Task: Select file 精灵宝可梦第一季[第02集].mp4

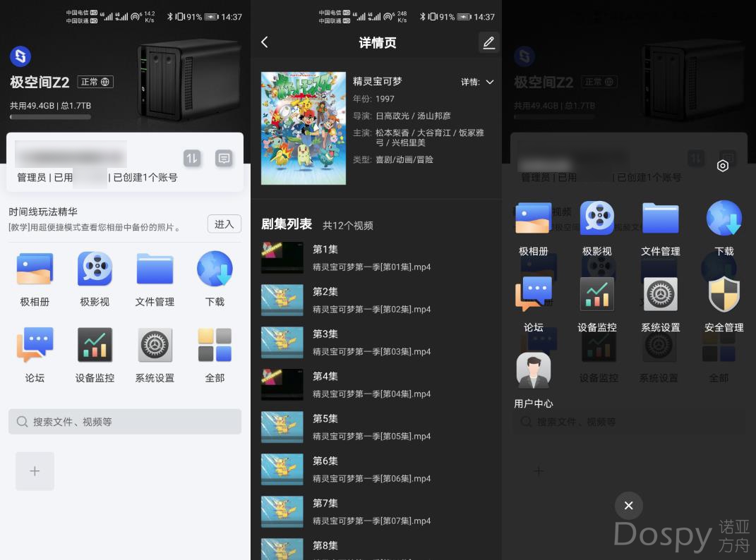Action: point(372,310)
